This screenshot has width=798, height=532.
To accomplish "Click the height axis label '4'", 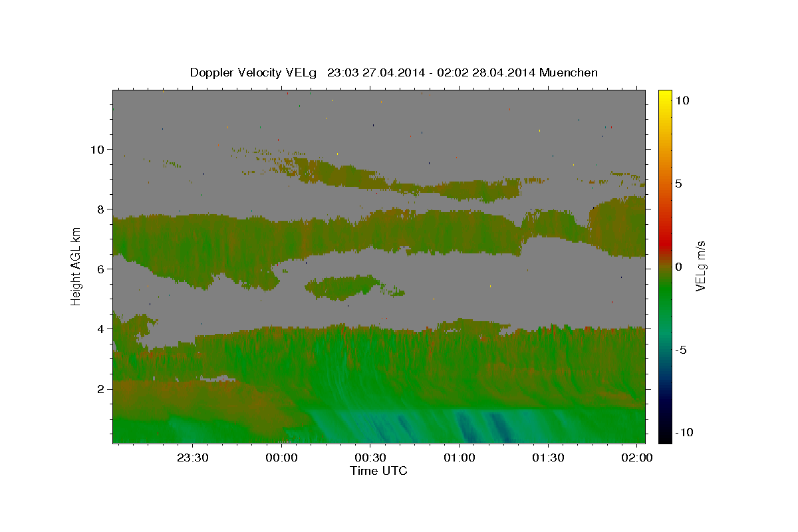I will pos(100,329).
